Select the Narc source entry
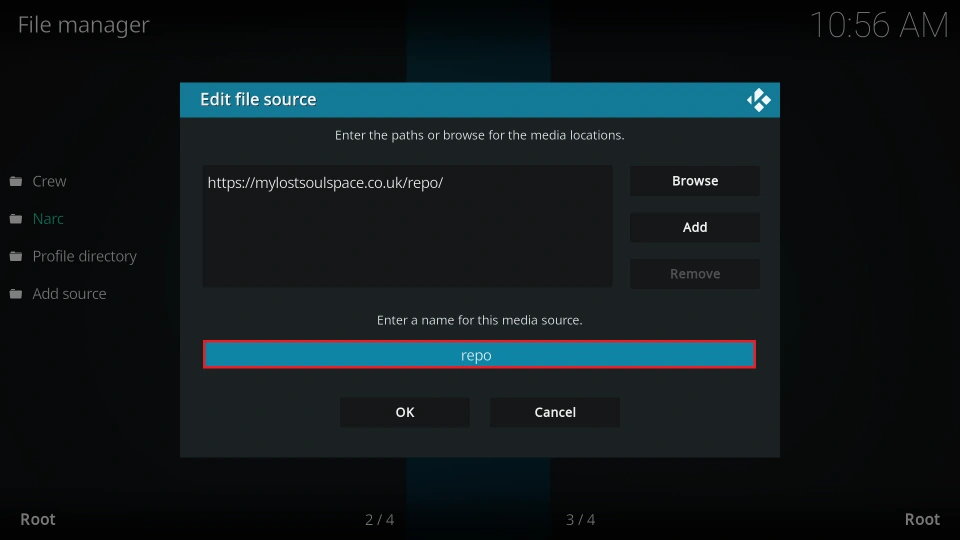960x540 pixels. pos(48,219)
